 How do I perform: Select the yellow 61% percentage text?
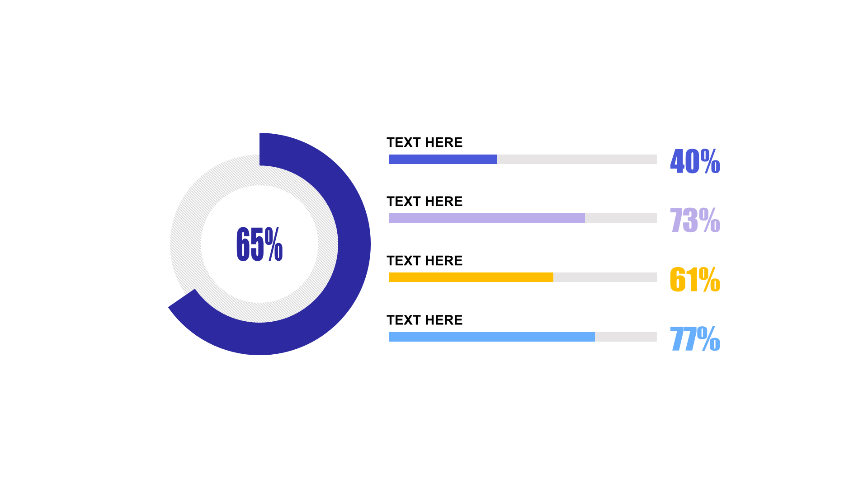point(694,279)
